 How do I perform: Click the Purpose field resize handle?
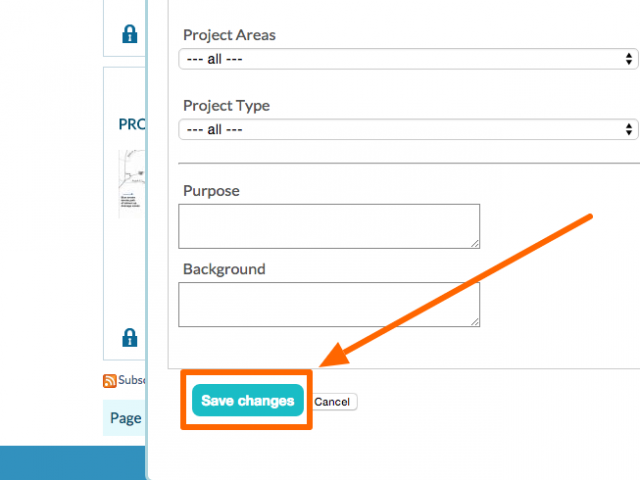475,244
